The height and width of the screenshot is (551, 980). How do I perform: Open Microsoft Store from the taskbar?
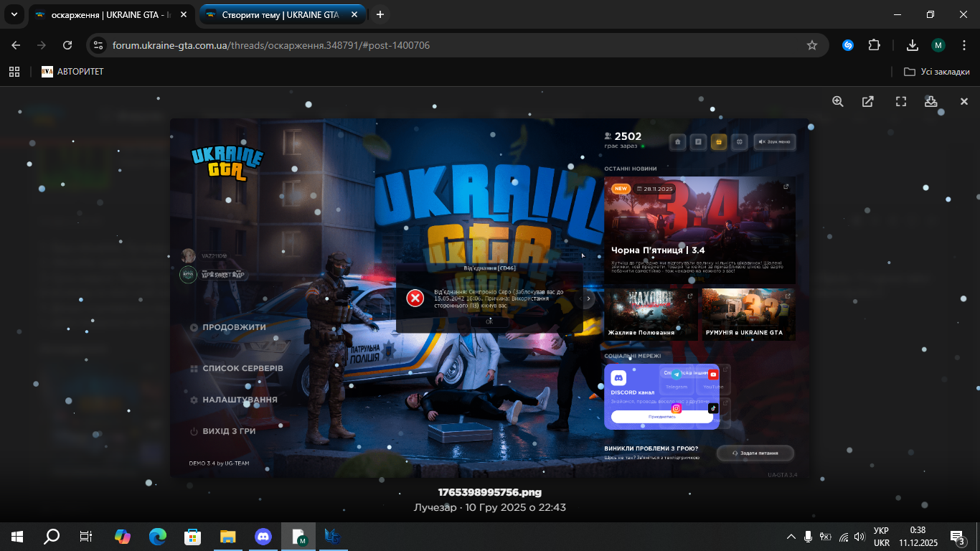192,537
